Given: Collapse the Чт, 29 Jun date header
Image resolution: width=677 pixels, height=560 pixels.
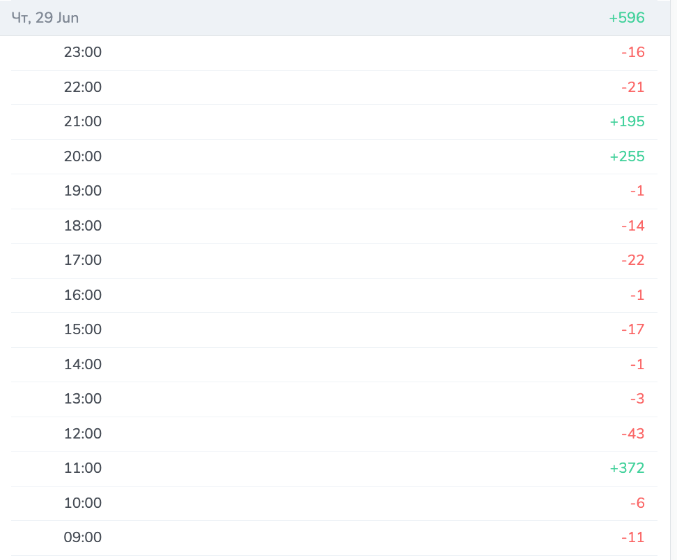Looking at the screenshot, I should 335,18.
